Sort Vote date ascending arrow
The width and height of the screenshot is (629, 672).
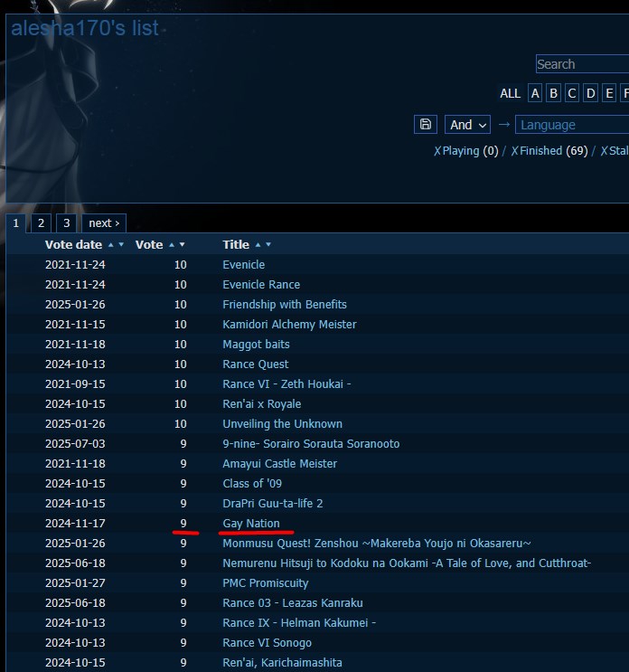coord(111,244)
